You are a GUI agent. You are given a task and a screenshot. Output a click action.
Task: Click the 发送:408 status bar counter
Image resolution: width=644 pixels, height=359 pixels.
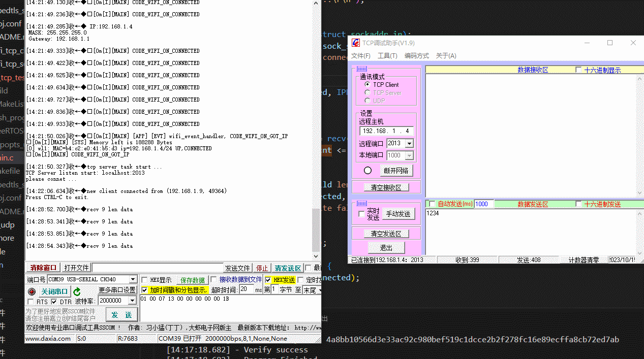529,260
